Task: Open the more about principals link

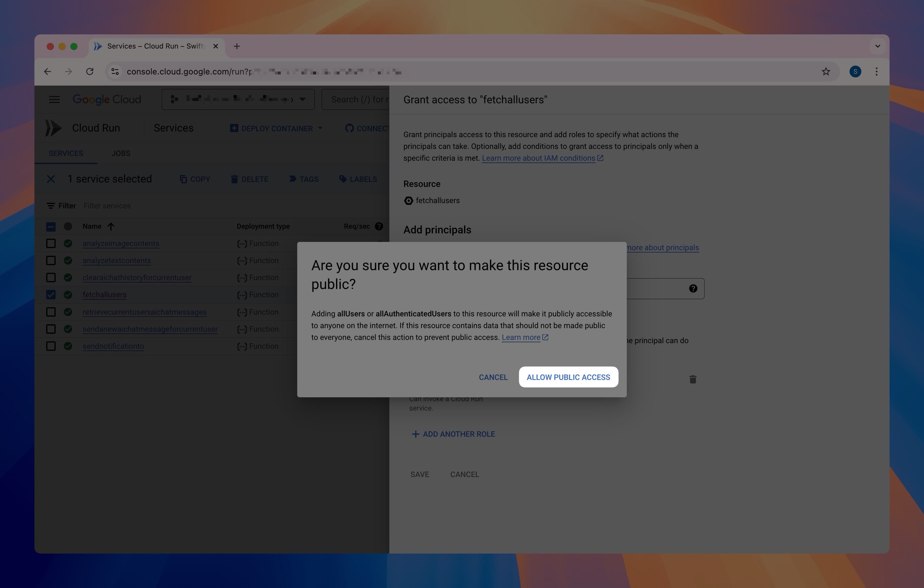Action: click(663, 248)
